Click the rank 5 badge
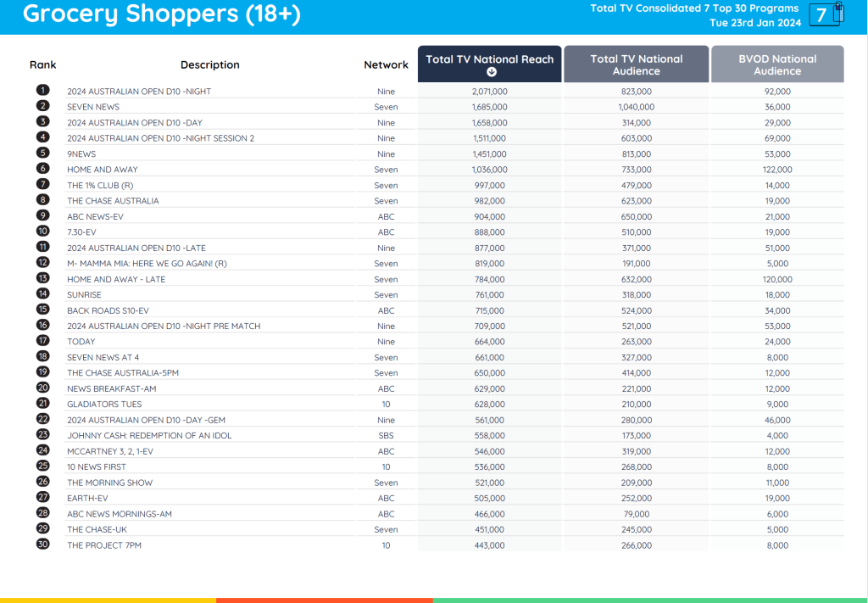Viewport: 868px width, 603px height. pos(42,153)
